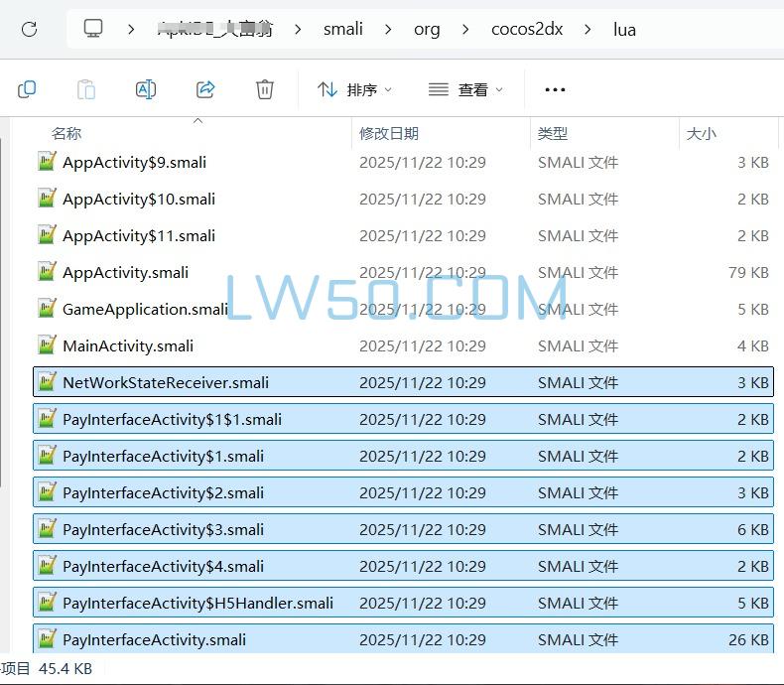Screen dimensions: 784x685
Task: Click icon of PayInterfaceActivity$4.smali
Action: click(x=47, y=566)
